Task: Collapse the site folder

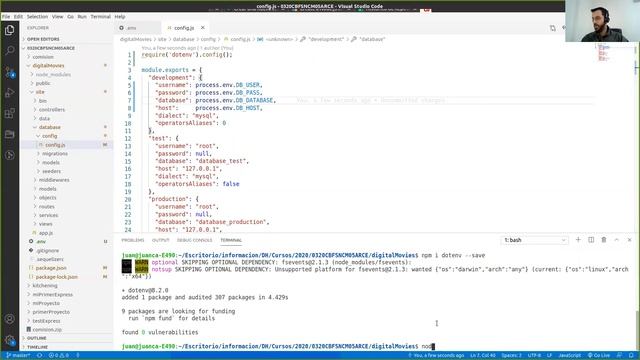Action: point(67,92)
